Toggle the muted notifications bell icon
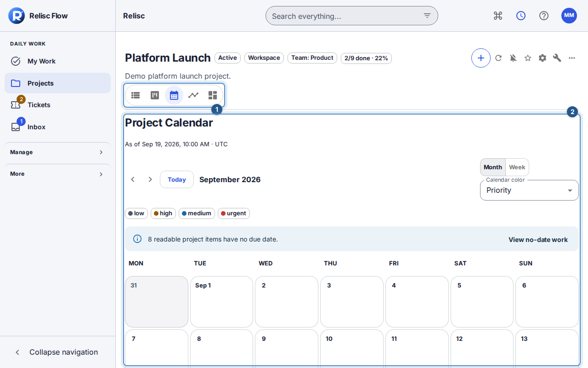The image size is (588, 368). [513, 58]
